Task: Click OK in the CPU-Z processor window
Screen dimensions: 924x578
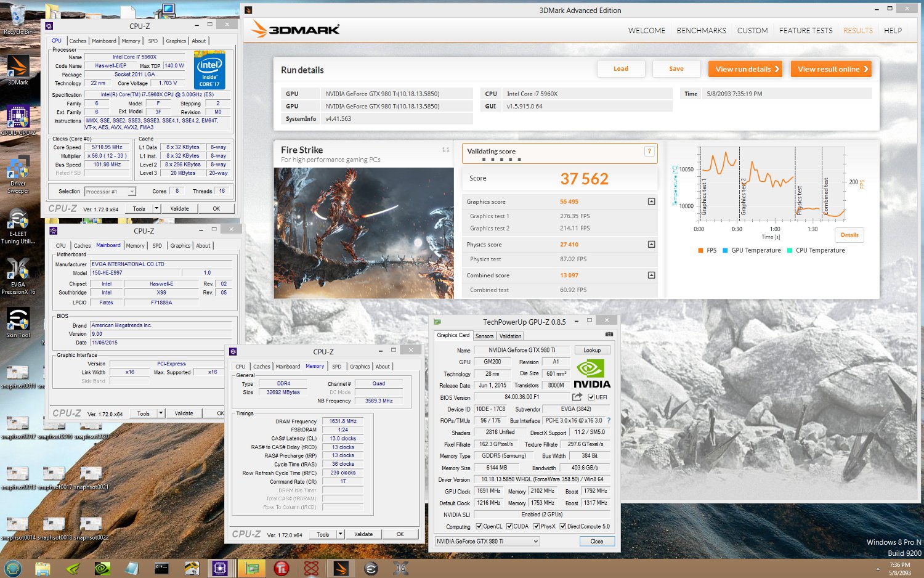Action: click(216, 209)
